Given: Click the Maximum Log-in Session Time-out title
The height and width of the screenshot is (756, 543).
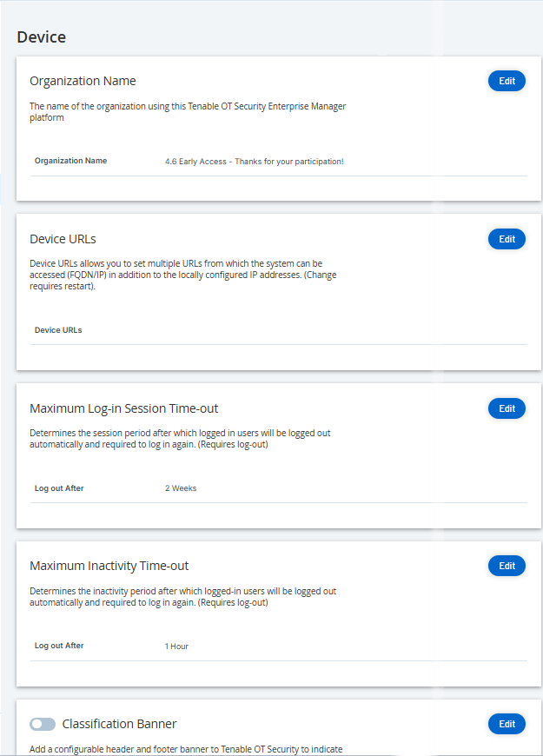Looking at the screenshot, I should tap(124, 408).
